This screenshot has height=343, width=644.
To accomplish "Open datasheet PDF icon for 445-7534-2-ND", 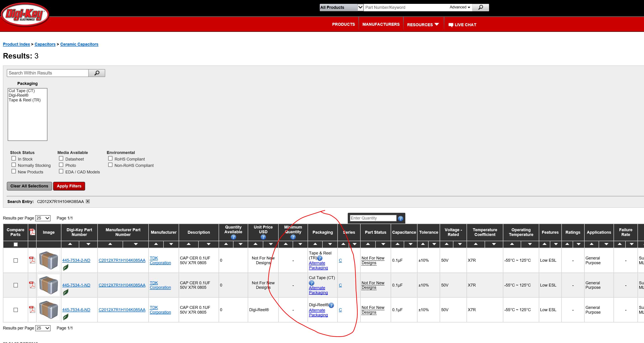I will tap(32, 260).
